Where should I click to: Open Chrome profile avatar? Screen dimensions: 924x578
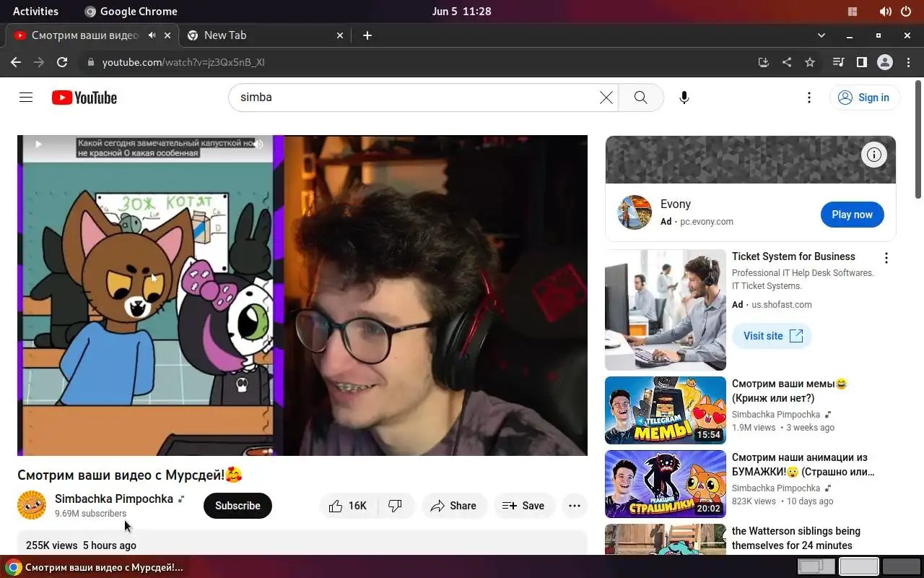[x=885, y=62]
